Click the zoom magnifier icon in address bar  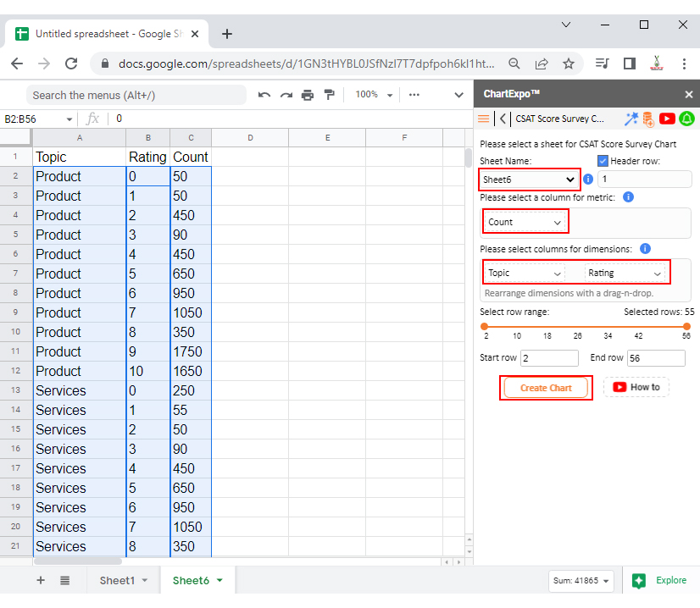(514, 64)
